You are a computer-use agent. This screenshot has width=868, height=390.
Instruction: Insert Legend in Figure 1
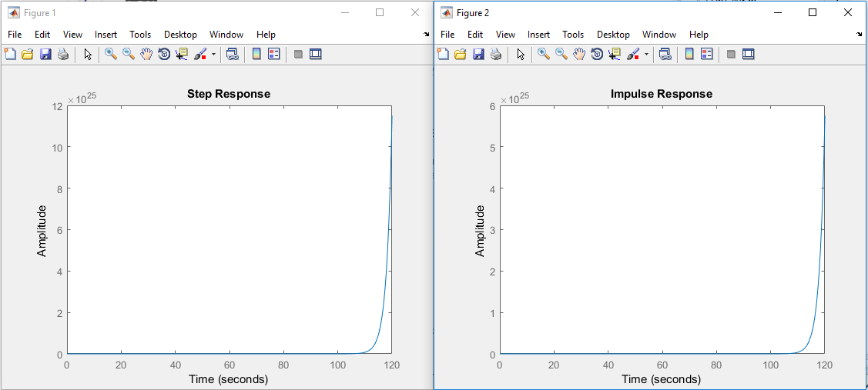pyautogui.click(x=274, y=54)
